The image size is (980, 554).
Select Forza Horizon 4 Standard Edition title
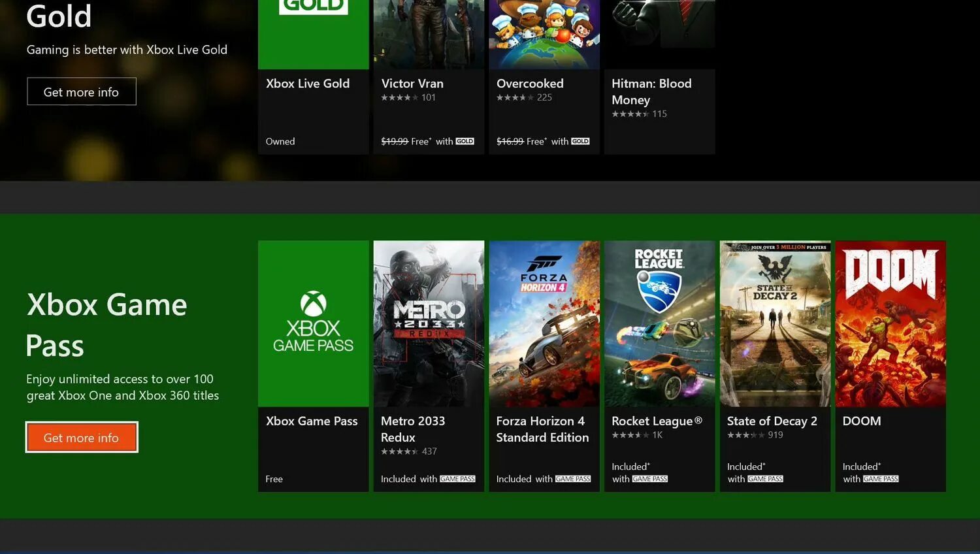point(542,429)
